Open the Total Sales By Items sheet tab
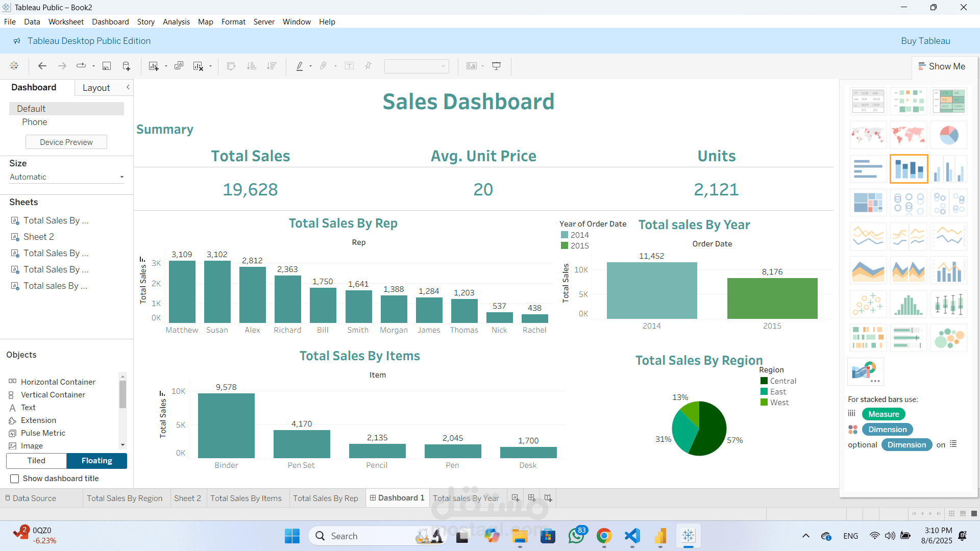Viewport: 980px width, 551px height. tap(246, 498)
